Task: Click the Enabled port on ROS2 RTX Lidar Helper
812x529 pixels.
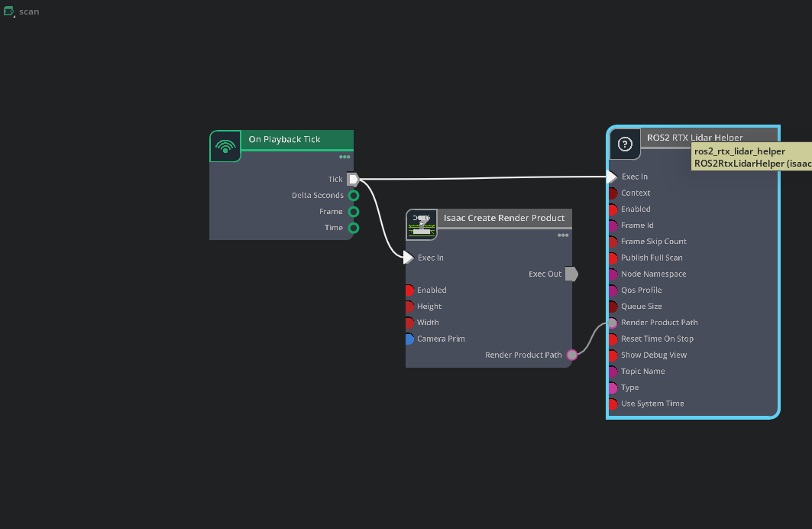Action: pyautogui.click(x=613, y=209)
